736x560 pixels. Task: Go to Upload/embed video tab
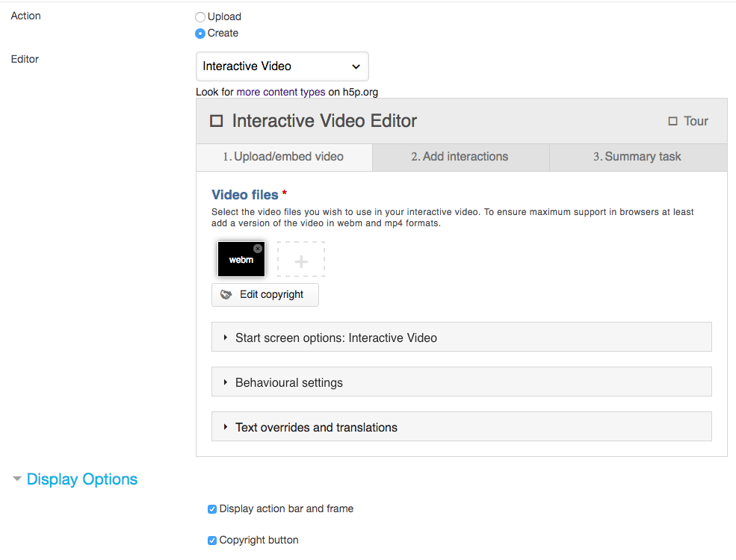(284, 157)
